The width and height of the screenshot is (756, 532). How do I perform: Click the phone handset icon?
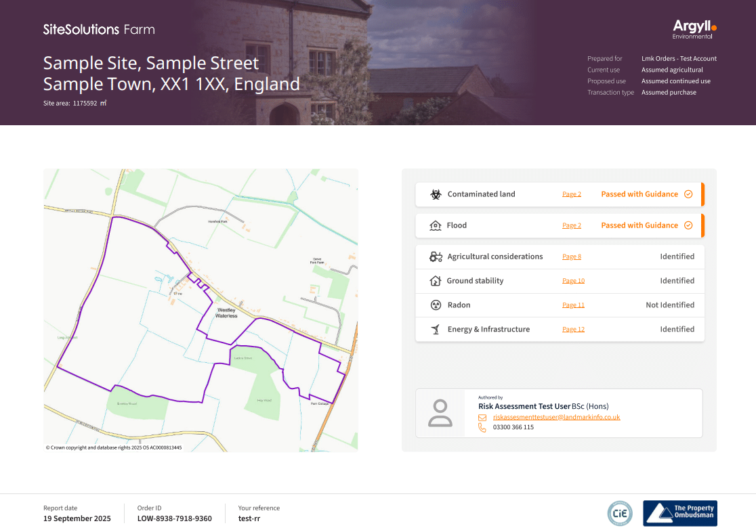(x=482, y=428)
